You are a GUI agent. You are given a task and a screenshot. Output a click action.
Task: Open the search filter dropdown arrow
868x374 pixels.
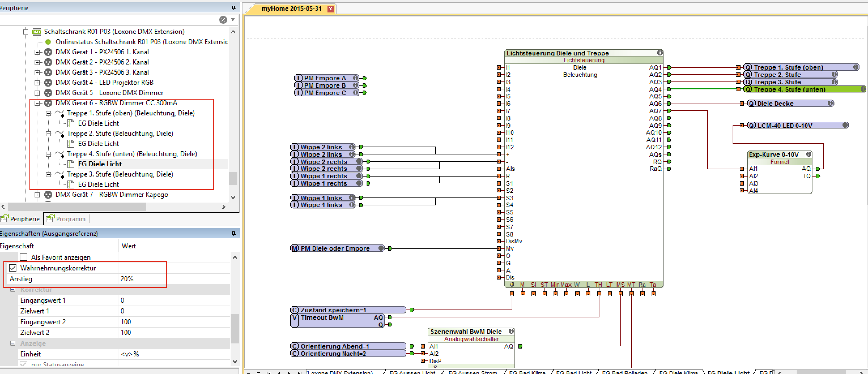[x=233, y=20]
